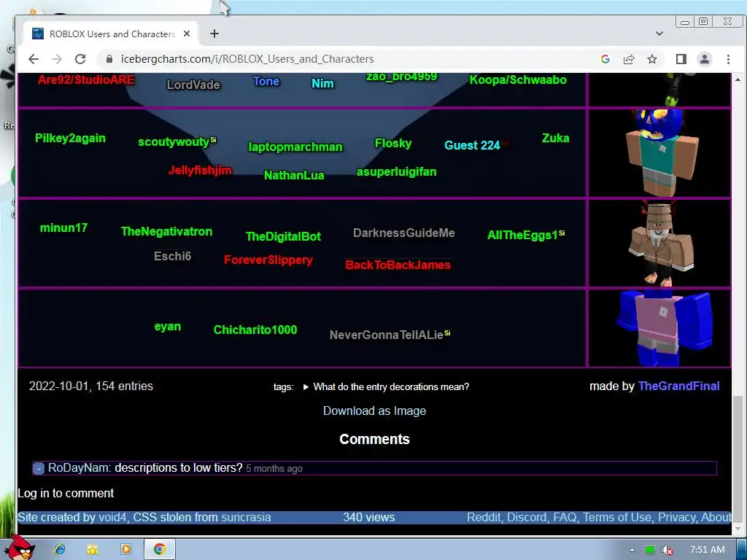747x560 pixels.
Task: Click the Nim entry
Action: pyautogui.click(x=322, y=83)
